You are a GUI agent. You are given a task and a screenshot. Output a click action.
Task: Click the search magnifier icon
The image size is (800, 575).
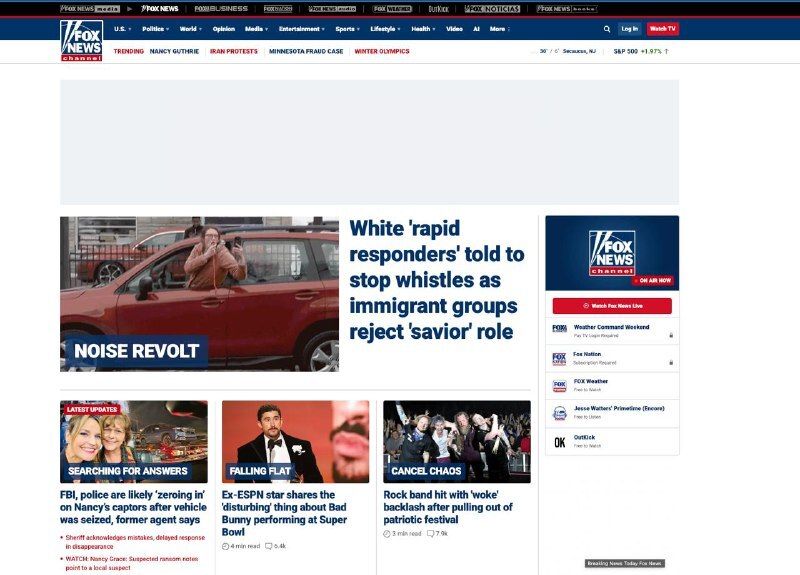click(606, 29)
